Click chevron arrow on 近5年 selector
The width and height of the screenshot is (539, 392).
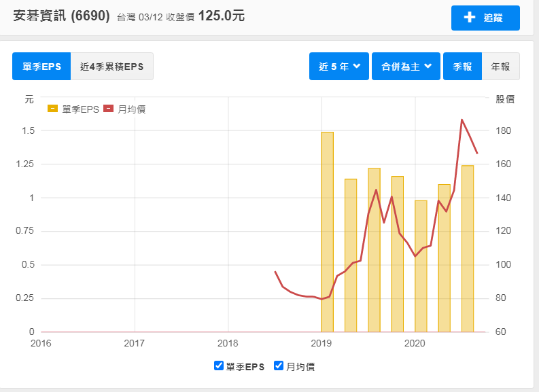[357, 66]
